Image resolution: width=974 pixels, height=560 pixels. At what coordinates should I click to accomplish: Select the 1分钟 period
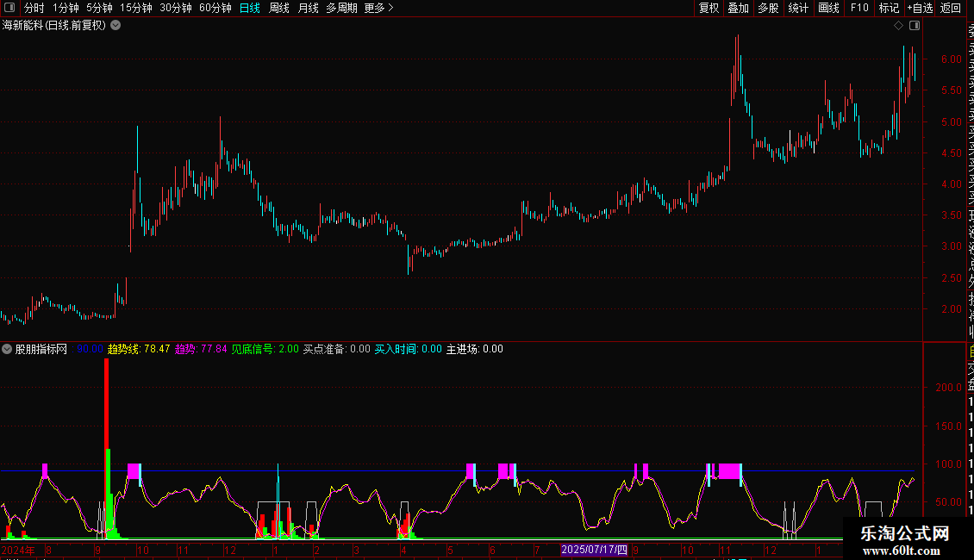[x=66, y=8]
